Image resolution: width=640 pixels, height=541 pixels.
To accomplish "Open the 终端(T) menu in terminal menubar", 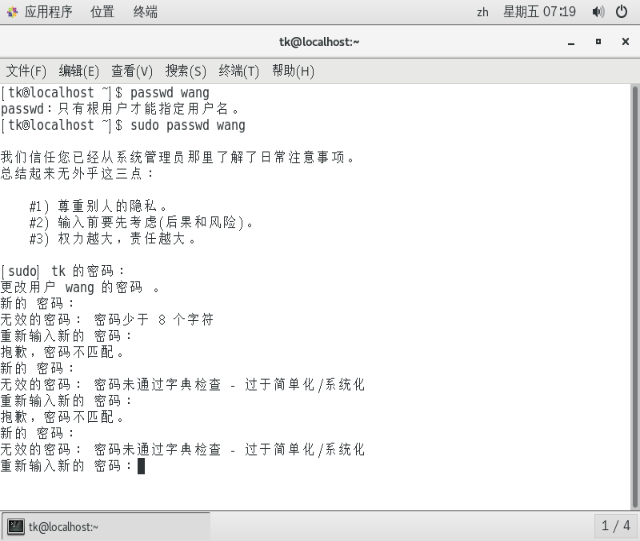I will 239,71.
